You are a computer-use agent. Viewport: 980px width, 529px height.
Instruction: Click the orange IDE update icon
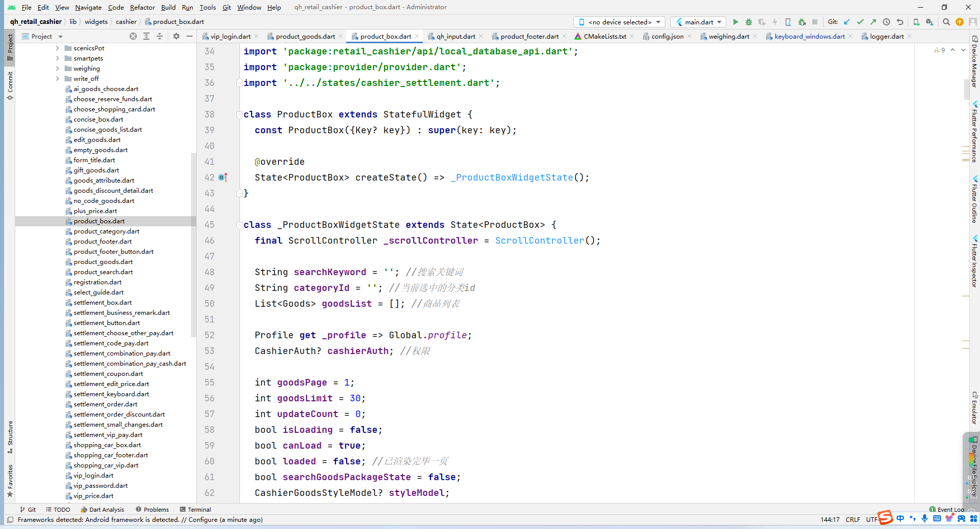coord(959,22)
